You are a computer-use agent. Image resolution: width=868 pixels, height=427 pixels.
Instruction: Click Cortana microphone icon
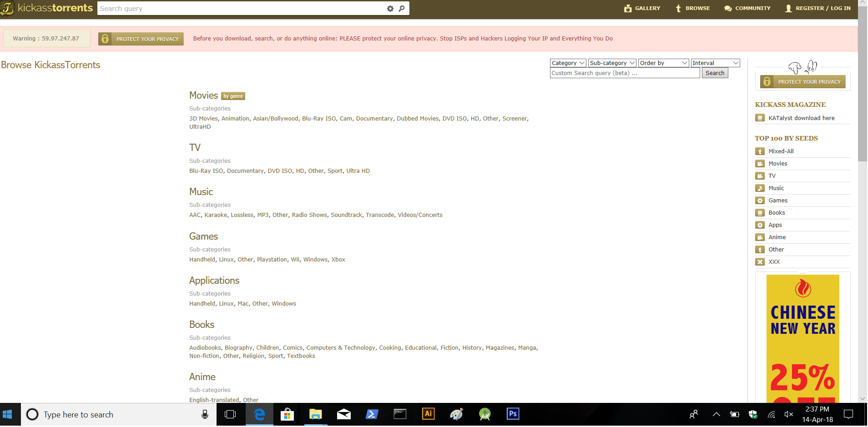(205, 415)
